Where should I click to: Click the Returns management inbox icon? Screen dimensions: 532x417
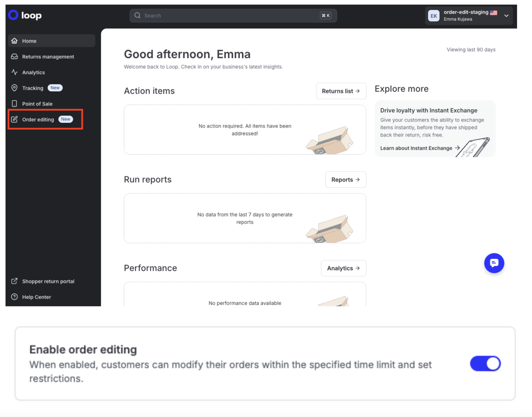pos(14,57)
